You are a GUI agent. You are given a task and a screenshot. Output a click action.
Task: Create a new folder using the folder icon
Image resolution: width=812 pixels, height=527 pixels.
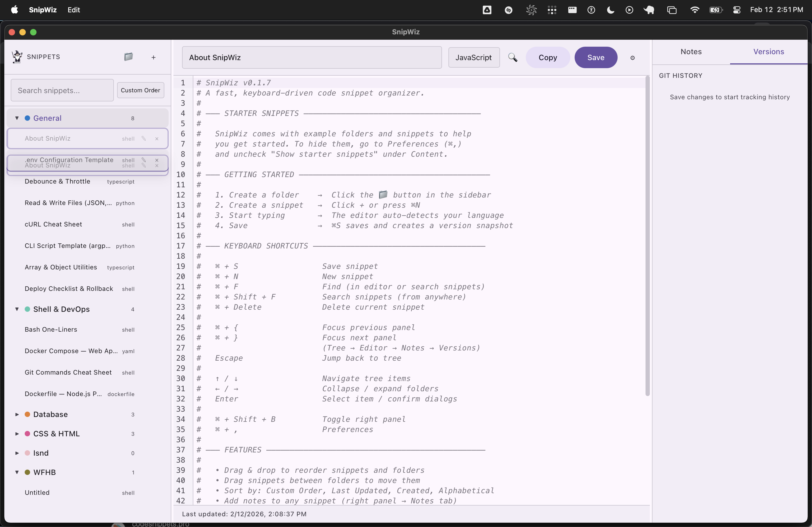point(129,57)
